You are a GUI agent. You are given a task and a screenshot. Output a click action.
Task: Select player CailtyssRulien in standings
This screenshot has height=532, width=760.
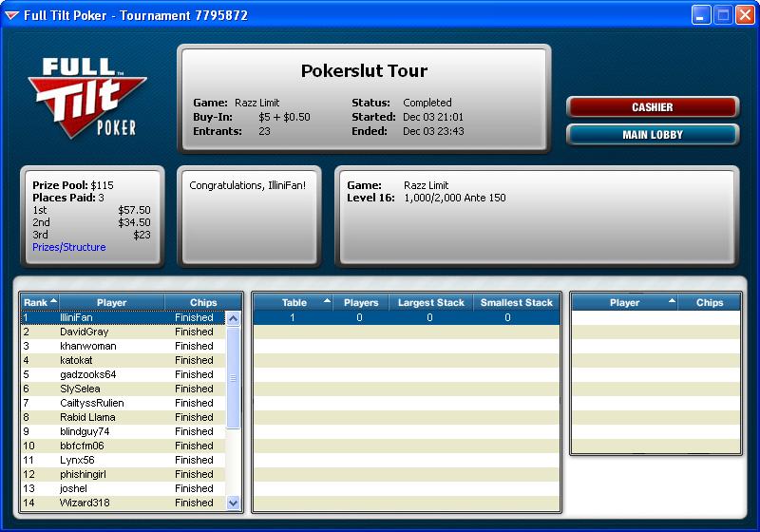pos(123,403)
